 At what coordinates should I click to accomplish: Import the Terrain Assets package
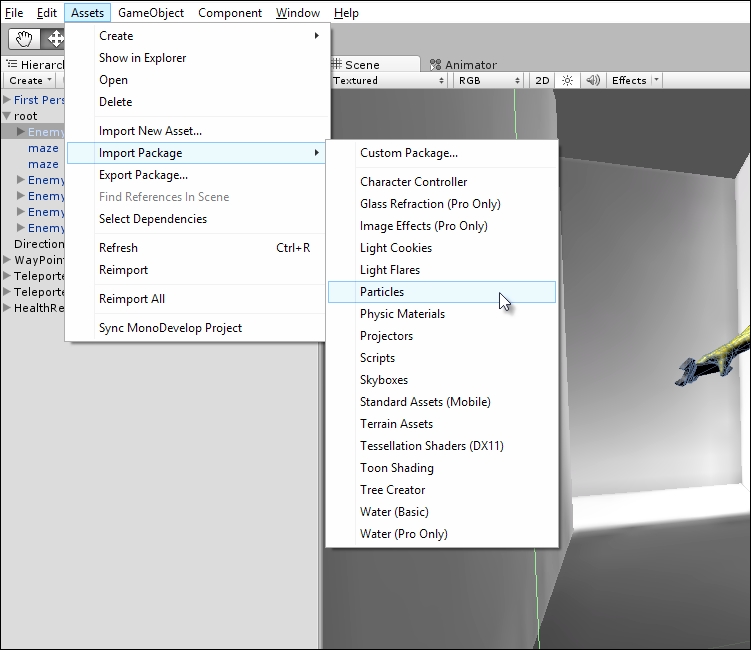pos(442,424)
